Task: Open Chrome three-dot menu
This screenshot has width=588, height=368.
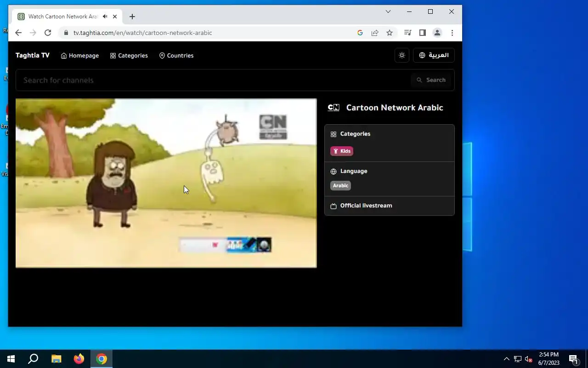Action: (452, 33)
